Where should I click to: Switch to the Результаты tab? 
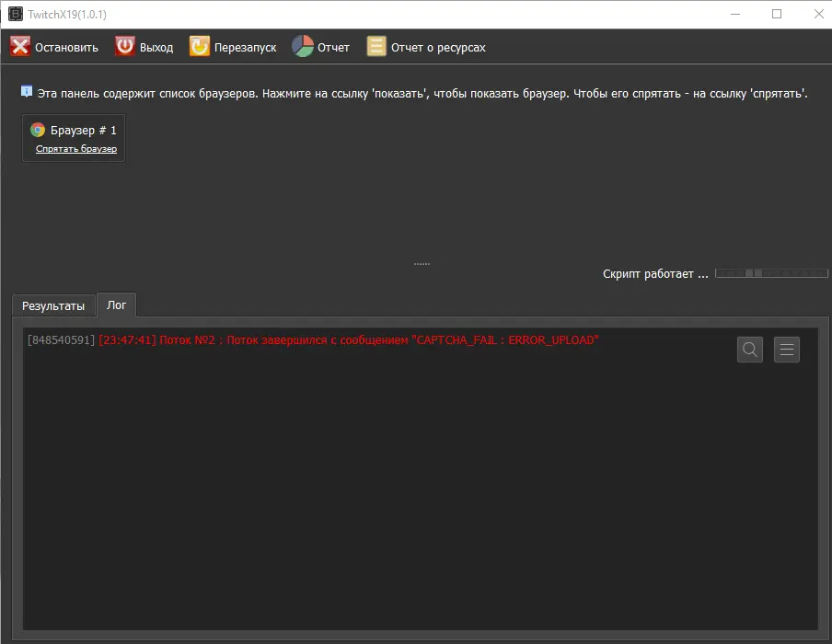[x=53, y=306]
